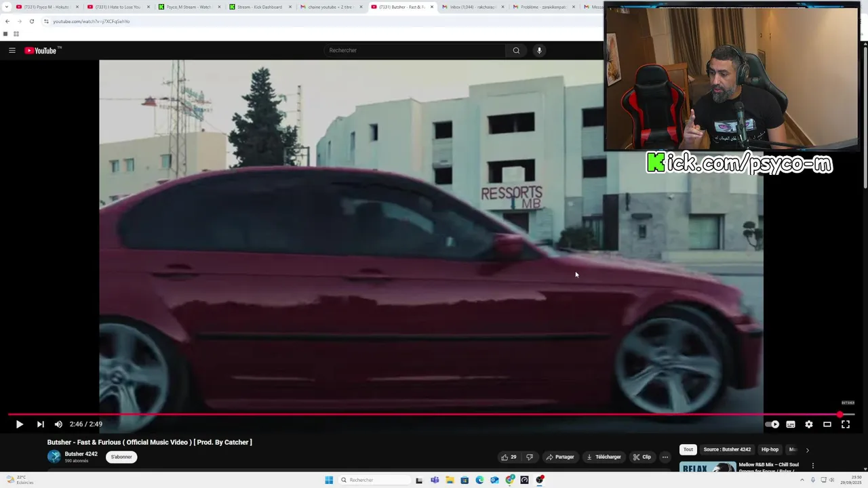This screenshot has height=488, width=868.
Task: Open Google Chrome from taskbar
Action: pos(510,480)
